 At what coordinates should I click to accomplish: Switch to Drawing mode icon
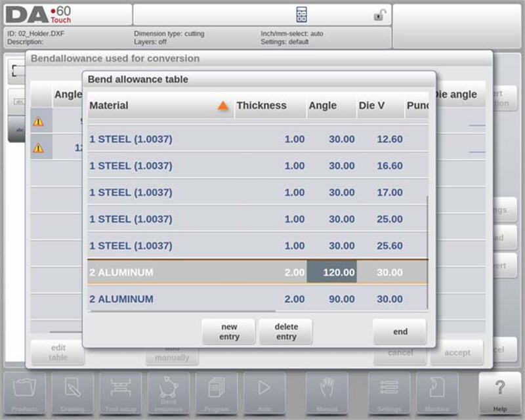pyautogui.click(x=73, y=394)
